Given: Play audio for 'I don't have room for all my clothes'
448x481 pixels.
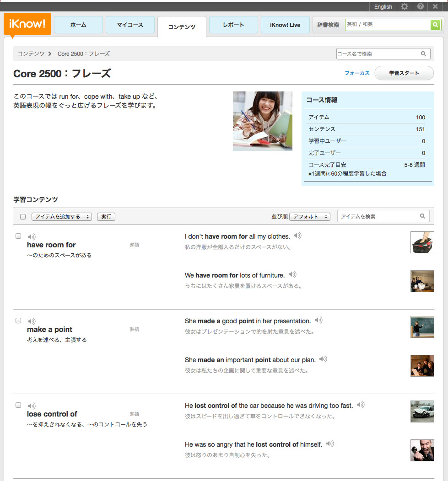Looking at the screenshot, I should 297,235.
